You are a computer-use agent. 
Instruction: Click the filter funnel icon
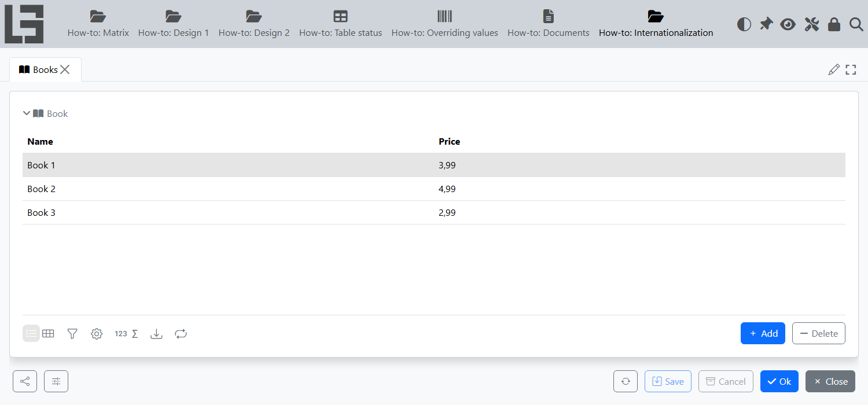[x=72, y=334]
